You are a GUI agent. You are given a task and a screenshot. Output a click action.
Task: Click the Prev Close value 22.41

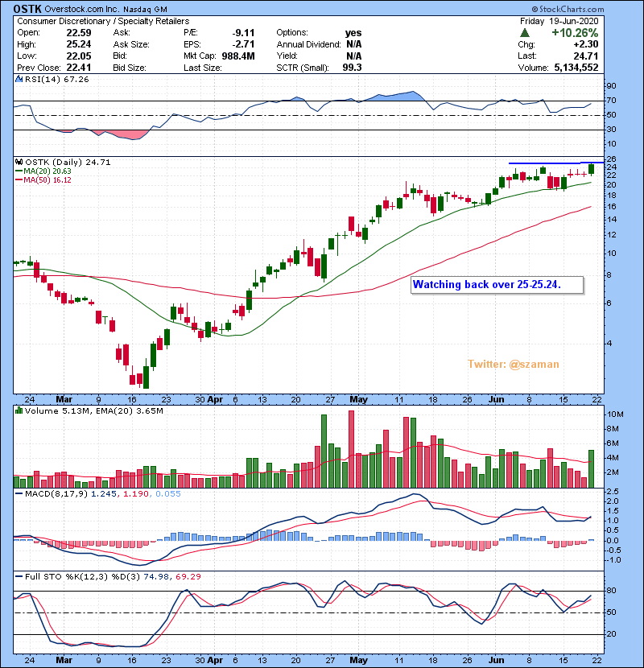coord(78,68)
